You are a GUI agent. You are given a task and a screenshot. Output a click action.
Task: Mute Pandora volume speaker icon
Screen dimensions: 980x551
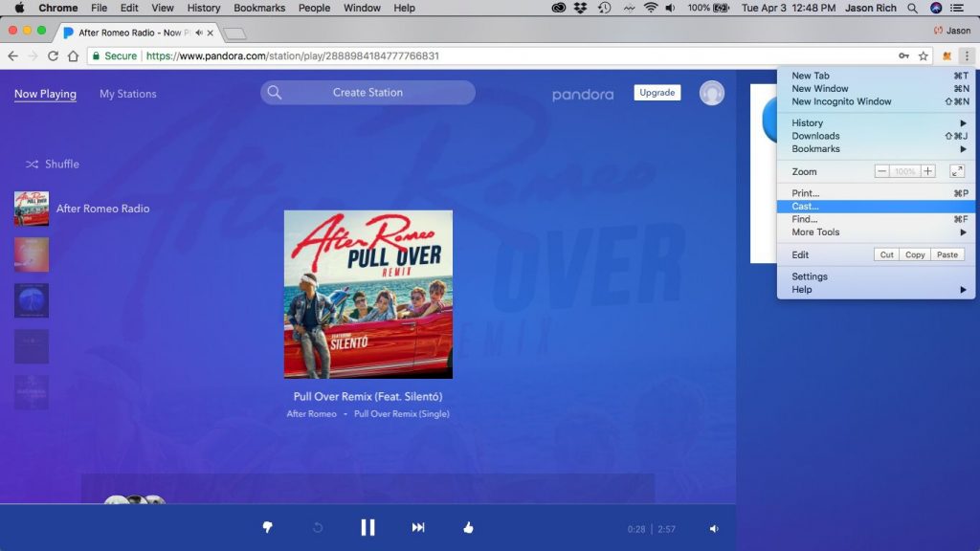714,528
